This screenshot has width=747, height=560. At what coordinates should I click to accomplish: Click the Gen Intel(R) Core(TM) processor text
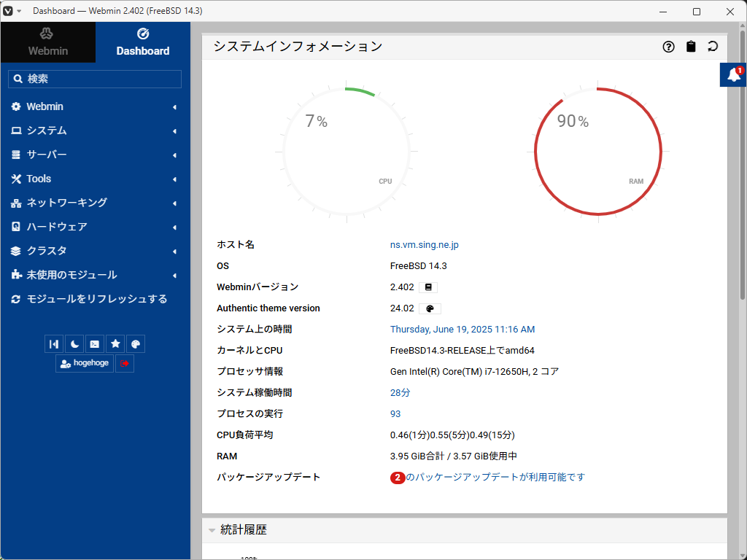(474, 371)
